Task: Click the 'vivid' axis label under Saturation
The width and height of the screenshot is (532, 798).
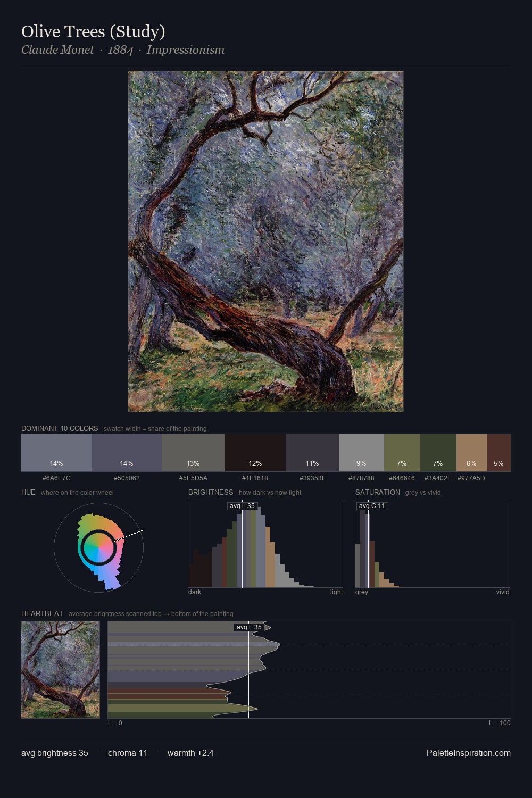Action: [503, 592]
